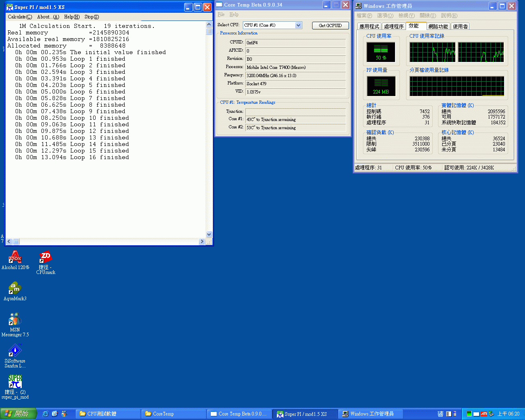Click the Safely Remove Hardware tray icon

point(491,413)
